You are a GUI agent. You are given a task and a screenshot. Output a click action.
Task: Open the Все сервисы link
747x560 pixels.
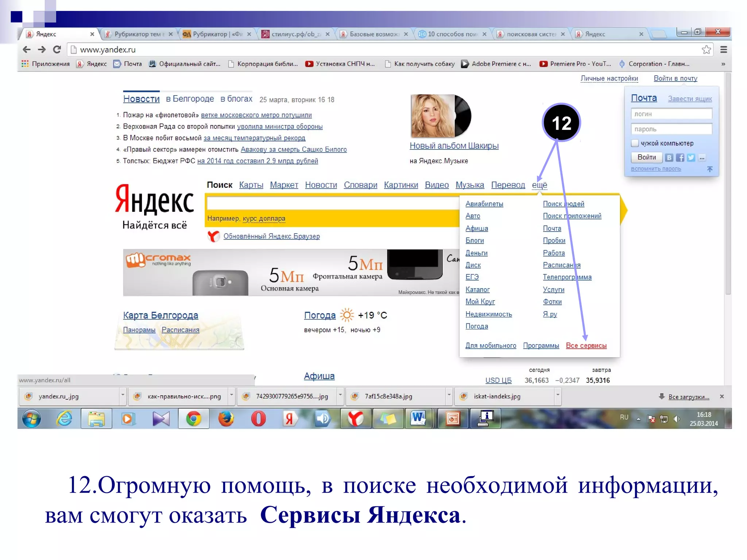(x=586, y=346)
